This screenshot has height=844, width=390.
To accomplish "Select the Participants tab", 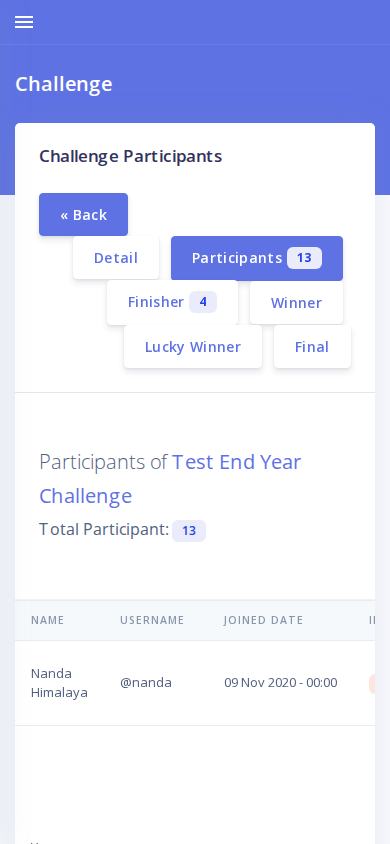I will 257,258.
